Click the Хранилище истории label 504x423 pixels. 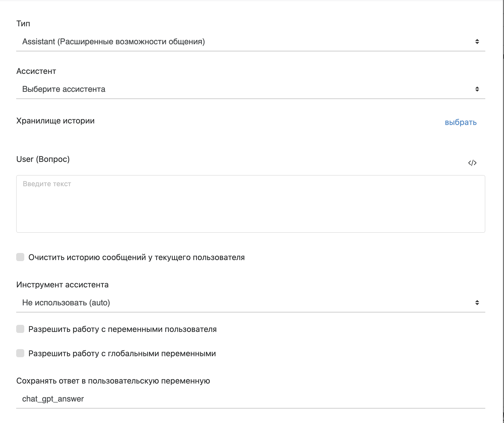pyautogui.click(x=55, y=121)
